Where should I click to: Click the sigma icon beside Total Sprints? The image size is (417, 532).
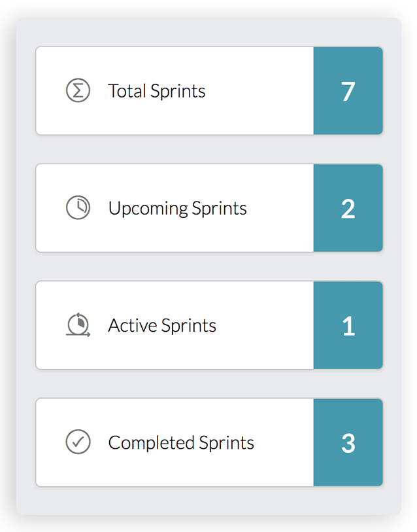point(78,90)
